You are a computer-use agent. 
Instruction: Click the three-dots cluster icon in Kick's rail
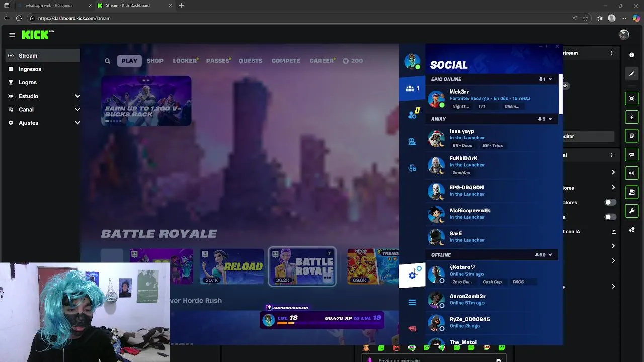tap(632, 230)
